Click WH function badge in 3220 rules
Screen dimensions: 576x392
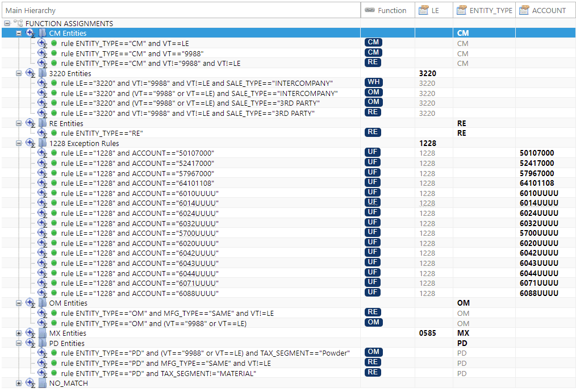click(374, 82)
